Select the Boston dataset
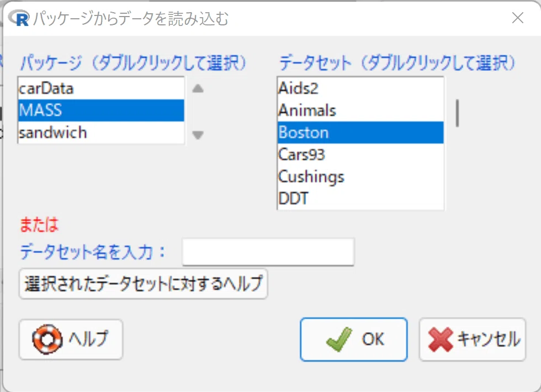 (x=360, y=133)
